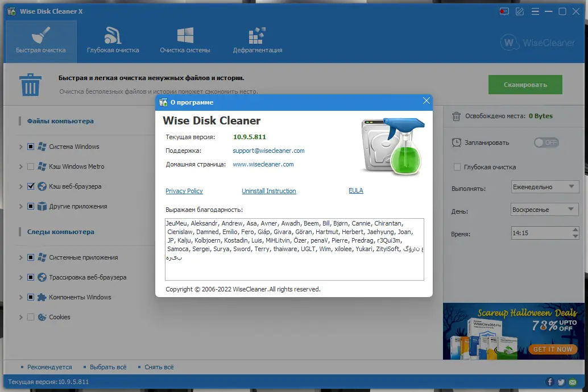
Task: Click the title bar feedback edit icon
Action: (519, 11)
